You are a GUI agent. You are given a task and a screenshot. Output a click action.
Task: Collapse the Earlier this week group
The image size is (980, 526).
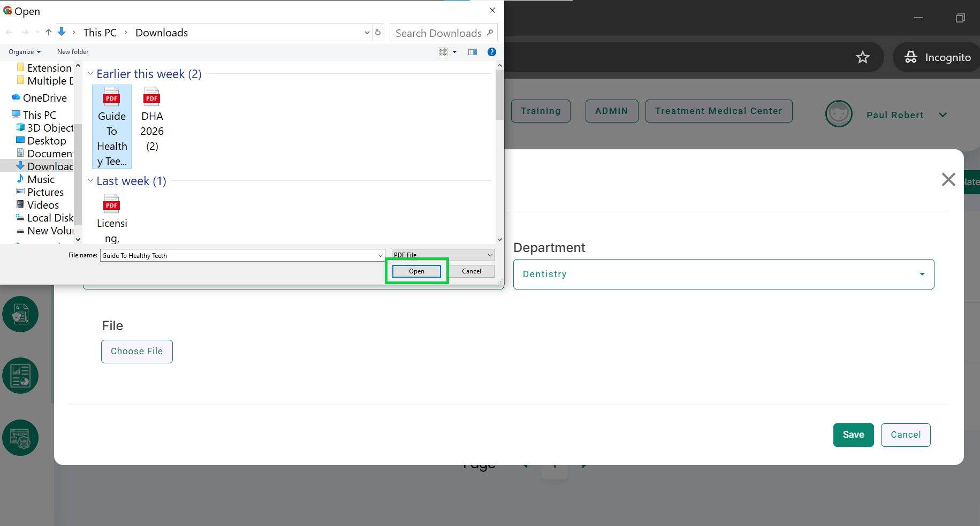(x=90, y=74)
